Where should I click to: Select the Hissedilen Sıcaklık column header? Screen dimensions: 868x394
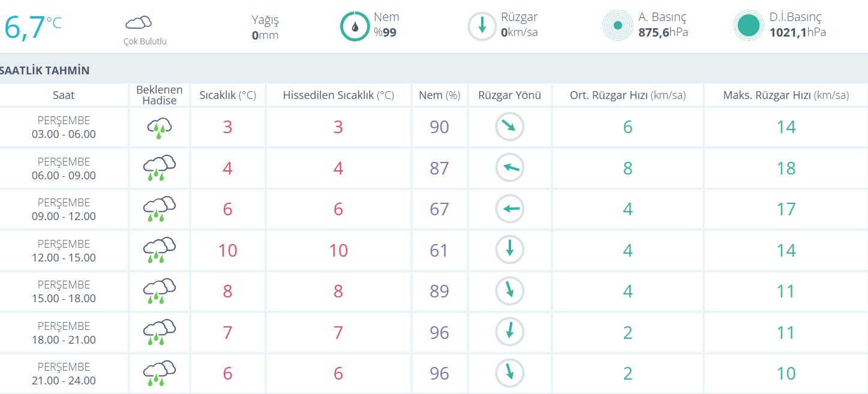point(338,95)
